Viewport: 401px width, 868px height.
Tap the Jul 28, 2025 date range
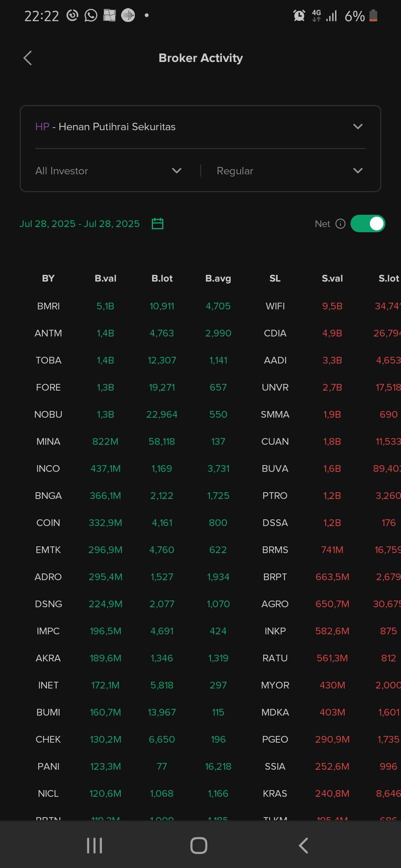pos(79,224)
